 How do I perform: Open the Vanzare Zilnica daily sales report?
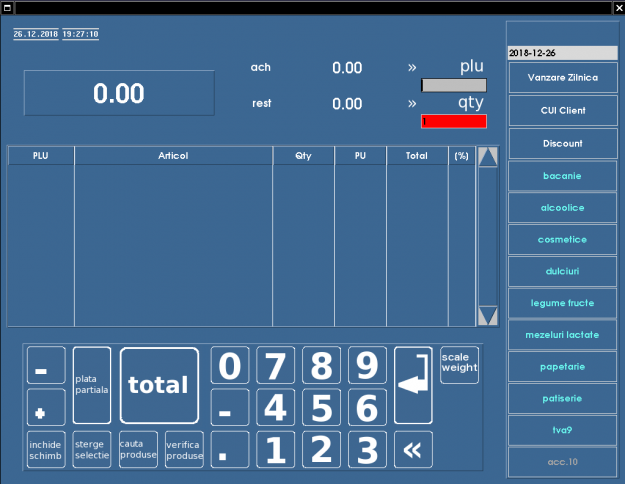[x=562, y=77]
